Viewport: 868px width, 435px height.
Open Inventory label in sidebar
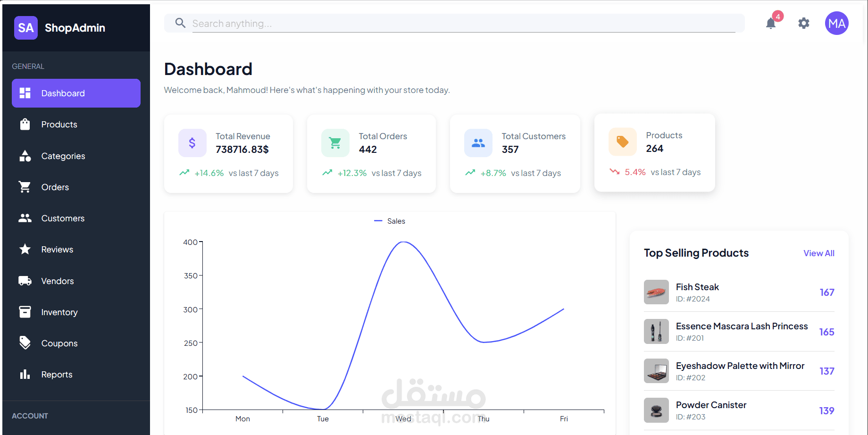click(x=59, y=312)
